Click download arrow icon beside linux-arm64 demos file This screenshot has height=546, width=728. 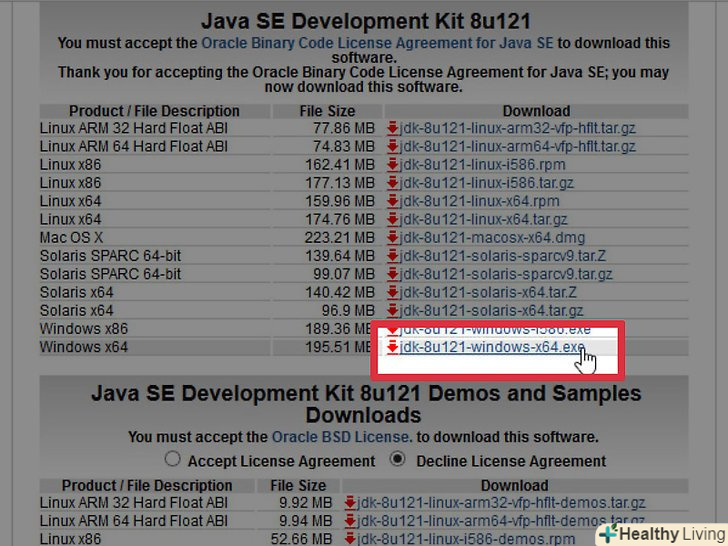coord(350,520)
